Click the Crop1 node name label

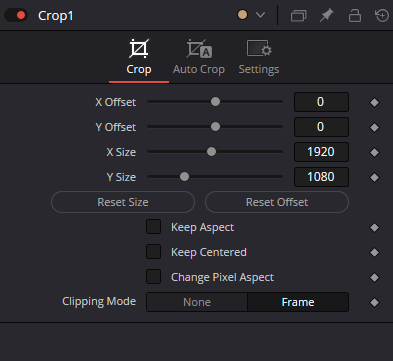coord(56,16)
